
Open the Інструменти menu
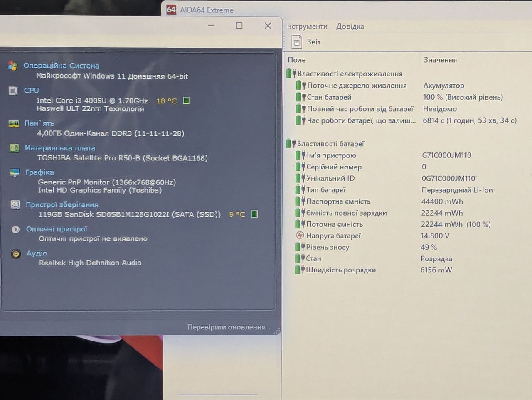pos(306,26)
